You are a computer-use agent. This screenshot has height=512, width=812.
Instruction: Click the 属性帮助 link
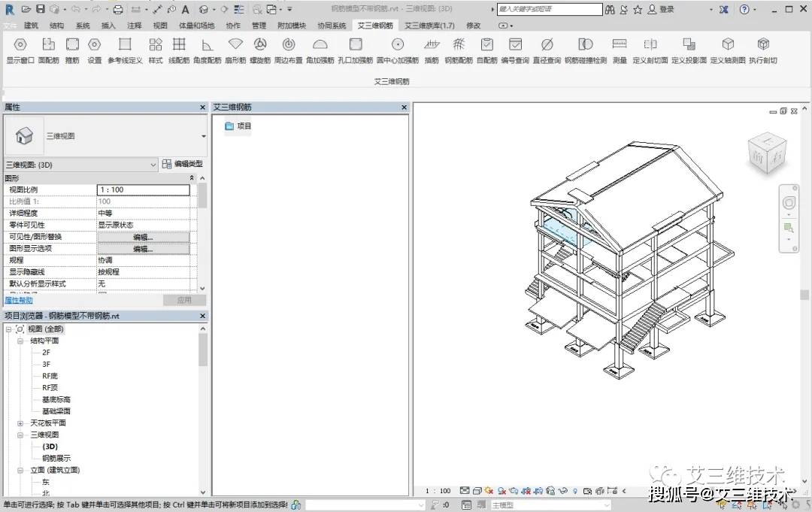(x=19, y=300)
